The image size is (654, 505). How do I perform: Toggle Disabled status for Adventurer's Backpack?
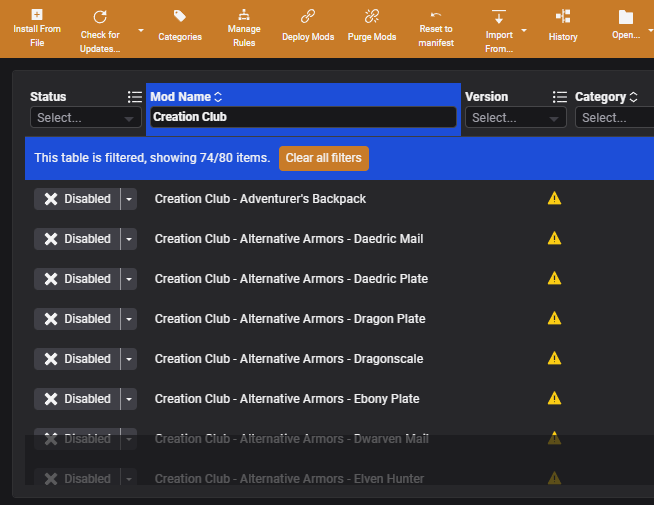point(77,199)
